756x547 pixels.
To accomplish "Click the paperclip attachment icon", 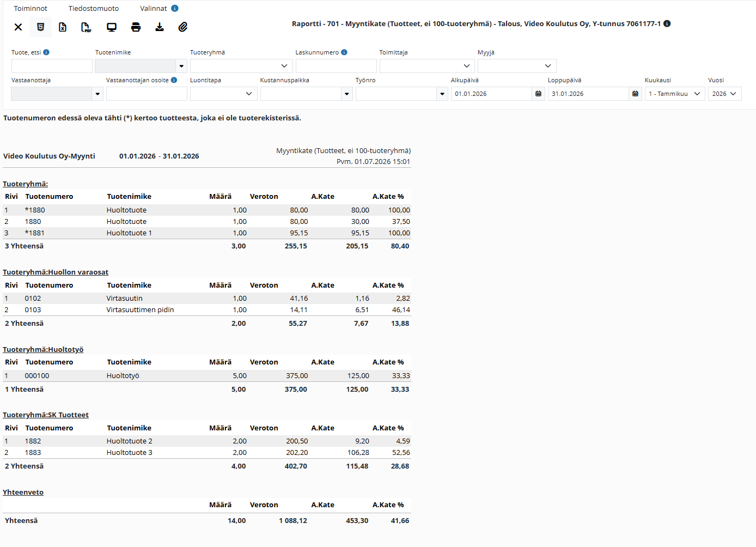I will pos(183,27).
